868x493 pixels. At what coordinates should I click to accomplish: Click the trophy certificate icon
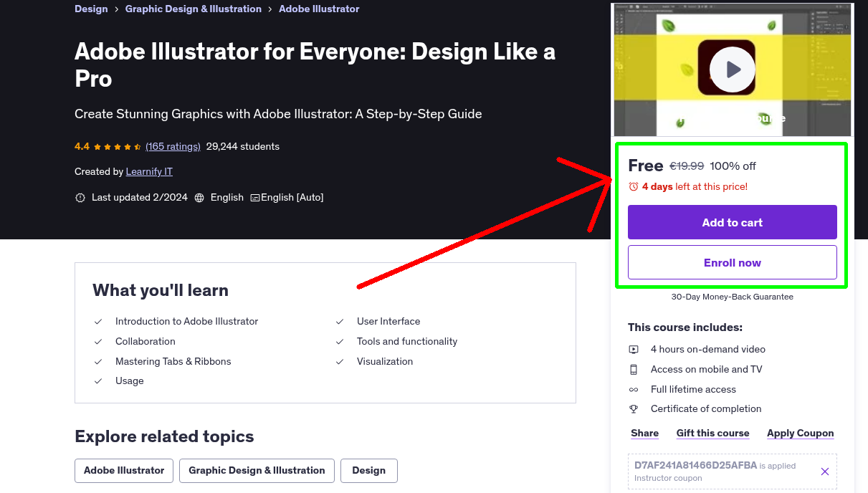point(634,409)
